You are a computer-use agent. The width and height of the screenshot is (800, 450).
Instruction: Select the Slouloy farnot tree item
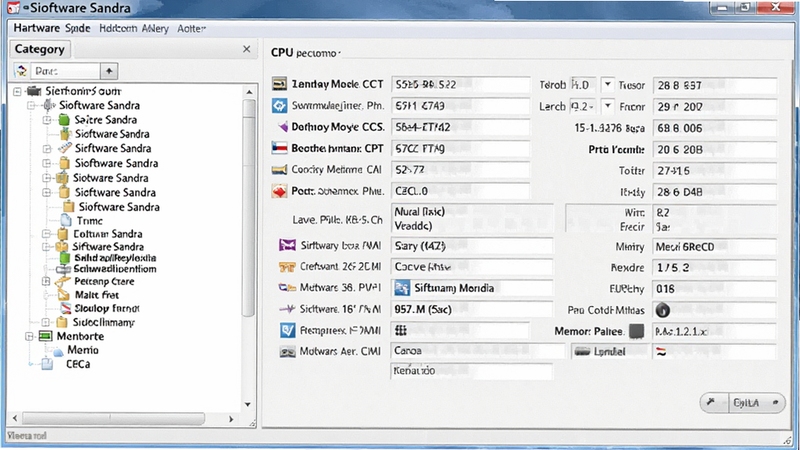[107, 309]
